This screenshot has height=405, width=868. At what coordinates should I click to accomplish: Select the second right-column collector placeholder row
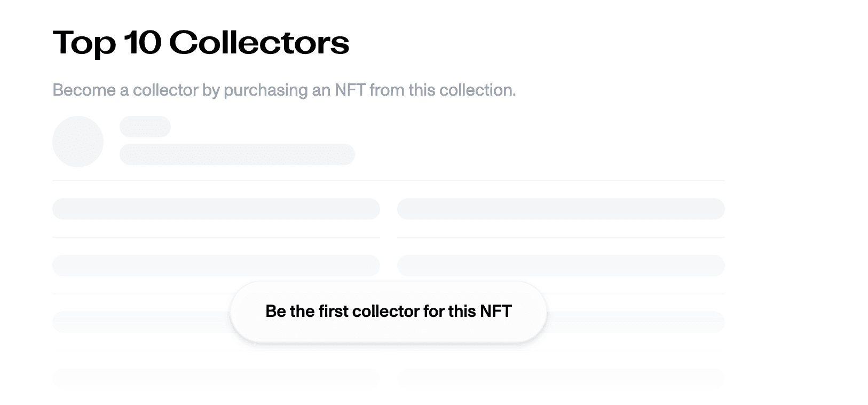click(561, 266)
